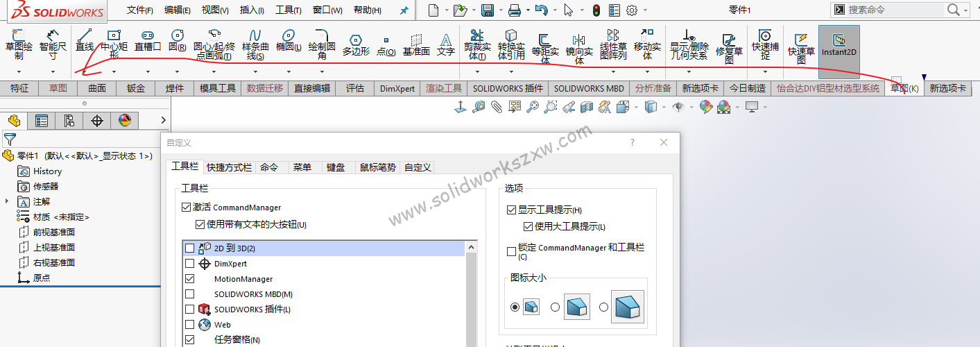Select 移动实体 move entities tool

[647, 44]
